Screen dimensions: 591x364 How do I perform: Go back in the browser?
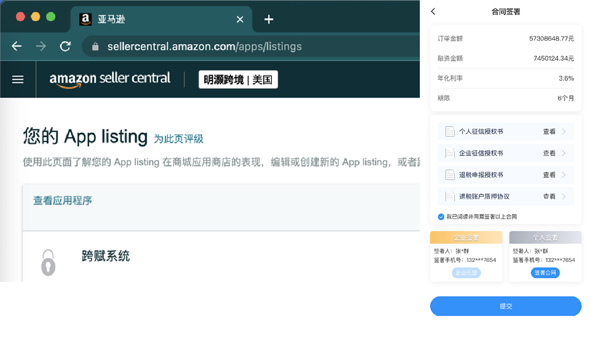(17, 46)
